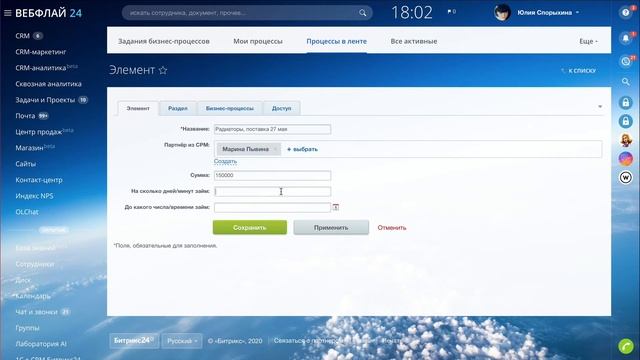Open Сайты in sidebar
Image resolution: width=640 pixels, height=360 pixels.
pos(25,164)
